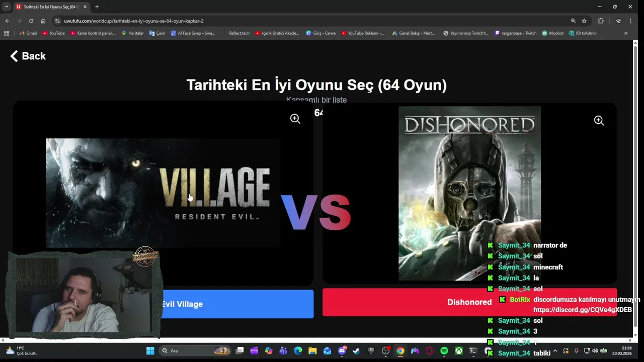Screen dimensions: 644x362
Task: Open Xbox app from the taskbar
Action: pos(458,350)
